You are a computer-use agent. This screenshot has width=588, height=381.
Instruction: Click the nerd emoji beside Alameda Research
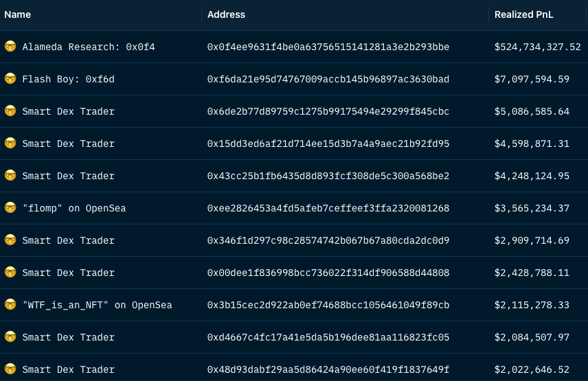click(10, 47)
